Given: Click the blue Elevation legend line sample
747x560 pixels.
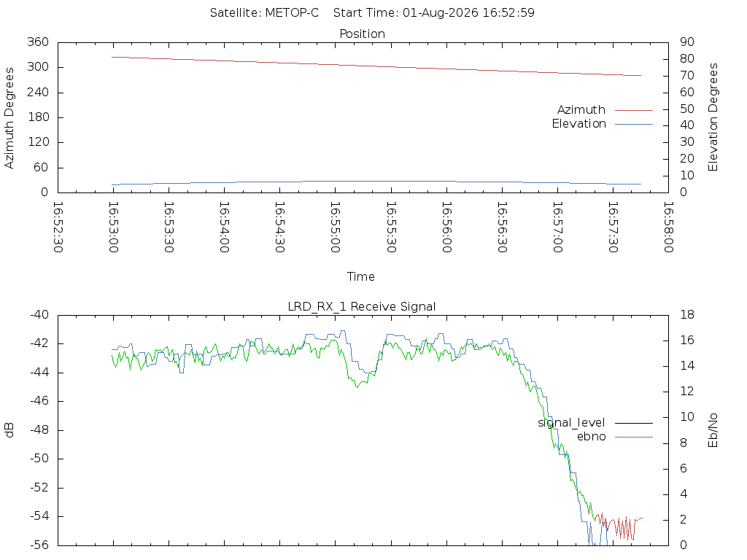Looking at the screenshot, I should tap(634, 124).
